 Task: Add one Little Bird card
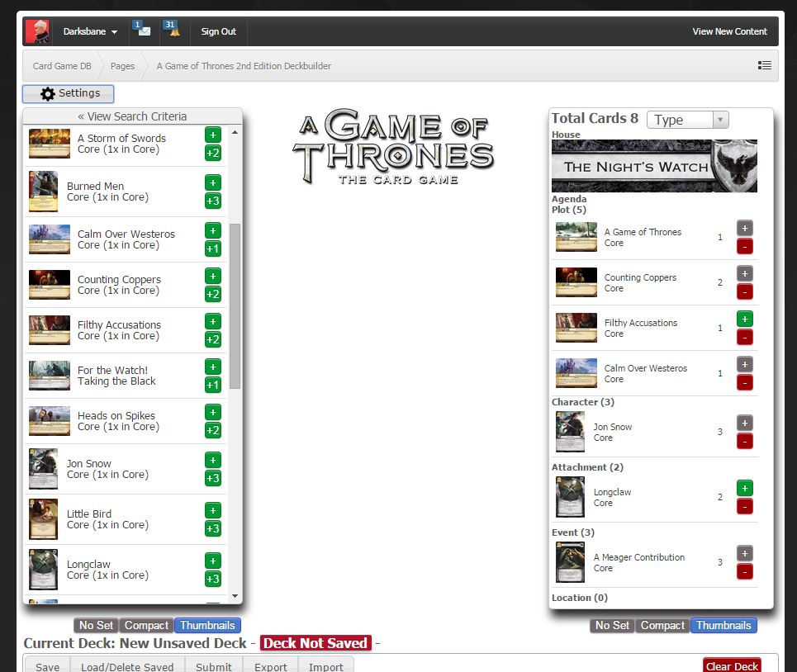pos(213,510)
